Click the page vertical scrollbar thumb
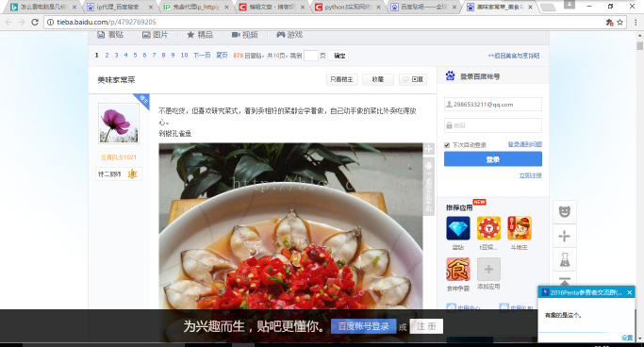This screenshot has height=347, width=644. pos(640,45)
